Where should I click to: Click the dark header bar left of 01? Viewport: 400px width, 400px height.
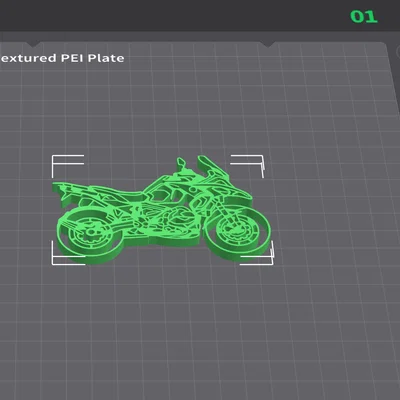click(x=173, y=16)
